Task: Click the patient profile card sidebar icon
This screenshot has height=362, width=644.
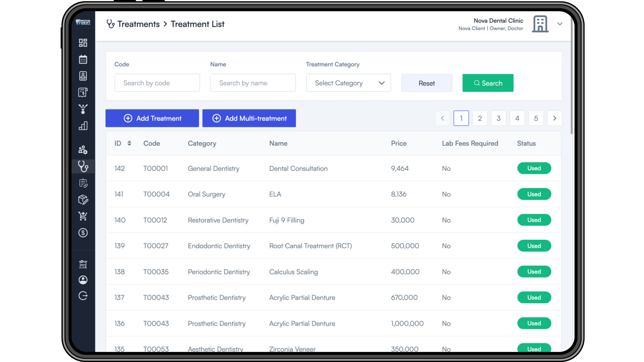Action: pos(83,76)
